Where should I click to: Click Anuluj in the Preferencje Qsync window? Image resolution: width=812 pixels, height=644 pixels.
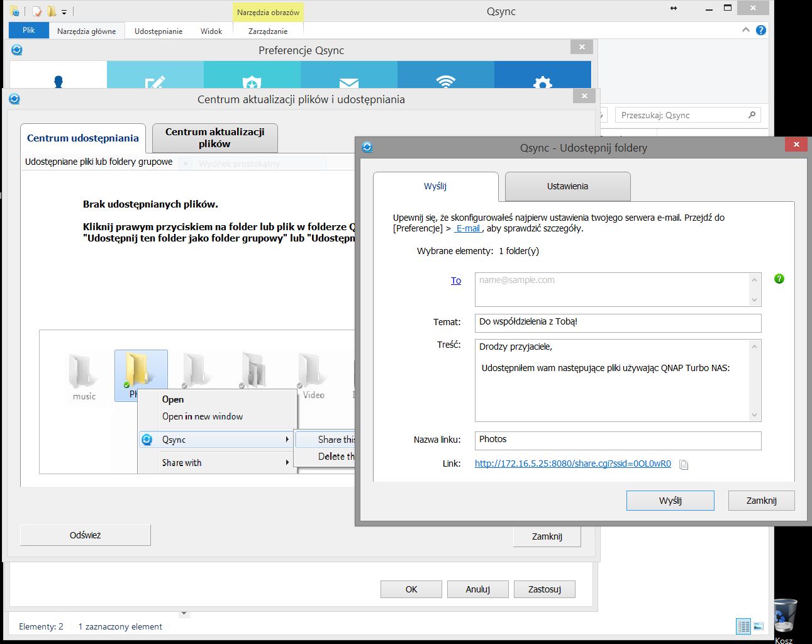coord(478,589)
